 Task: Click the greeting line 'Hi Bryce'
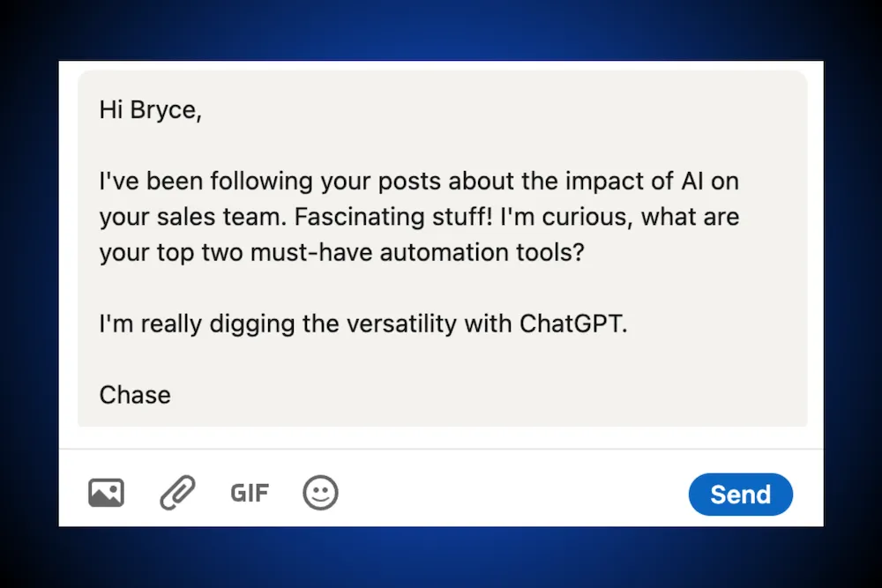click(150, 110)
